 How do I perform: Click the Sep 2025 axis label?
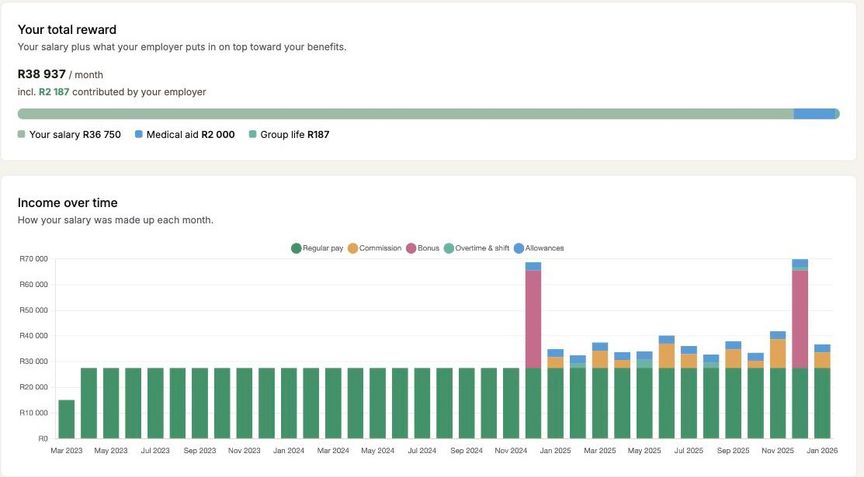click(x=733, y=451)
